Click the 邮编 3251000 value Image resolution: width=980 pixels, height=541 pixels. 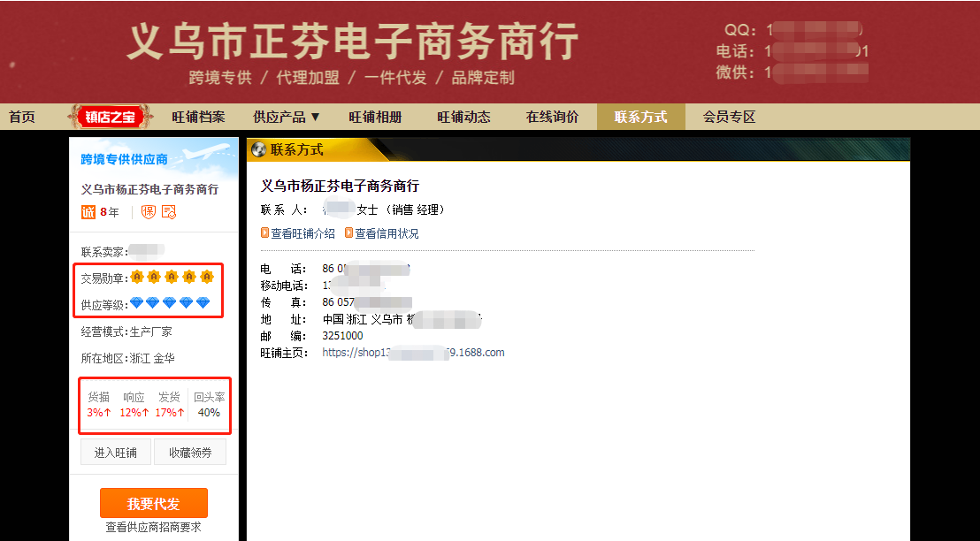pyautogui.click(x=342, y=335)
